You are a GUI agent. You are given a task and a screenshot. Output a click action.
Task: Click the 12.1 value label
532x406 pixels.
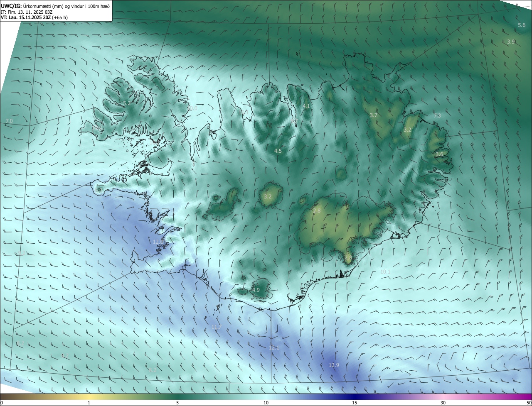[274, 347]
